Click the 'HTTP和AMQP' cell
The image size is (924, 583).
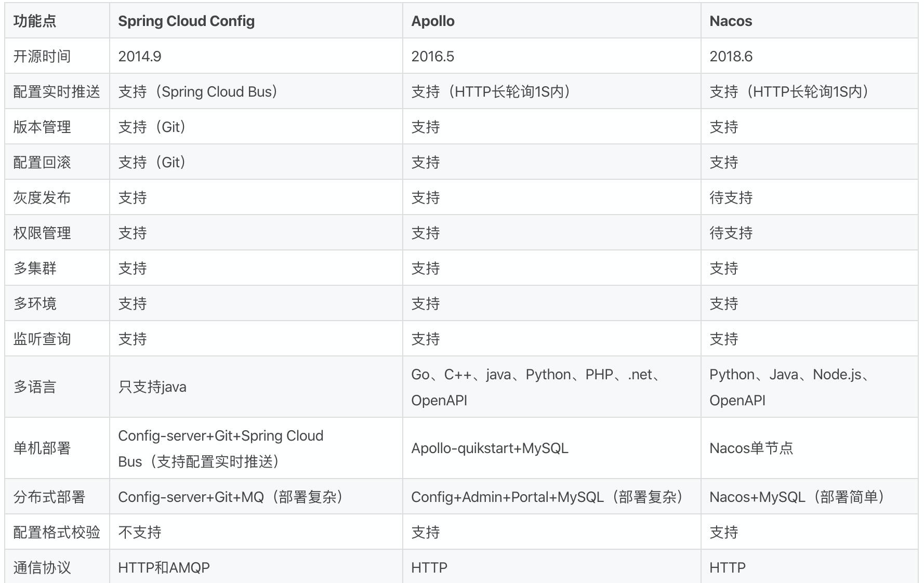(256, 566)
